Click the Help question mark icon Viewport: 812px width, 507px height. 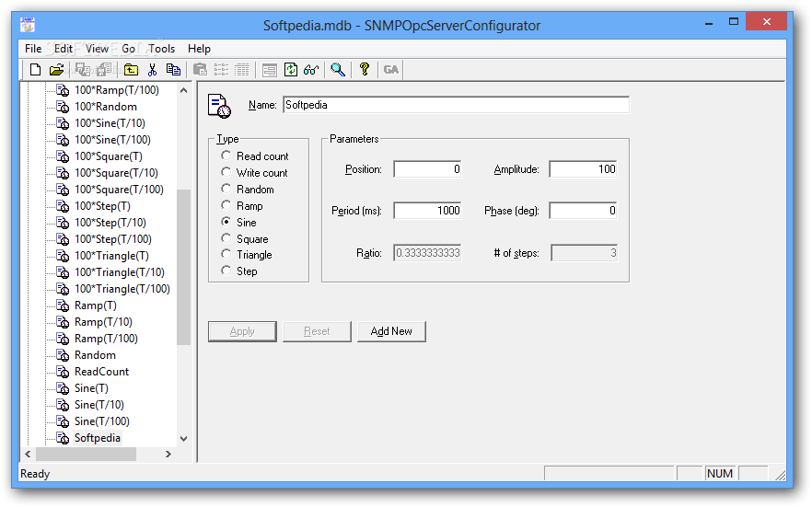tap(365, 69)
